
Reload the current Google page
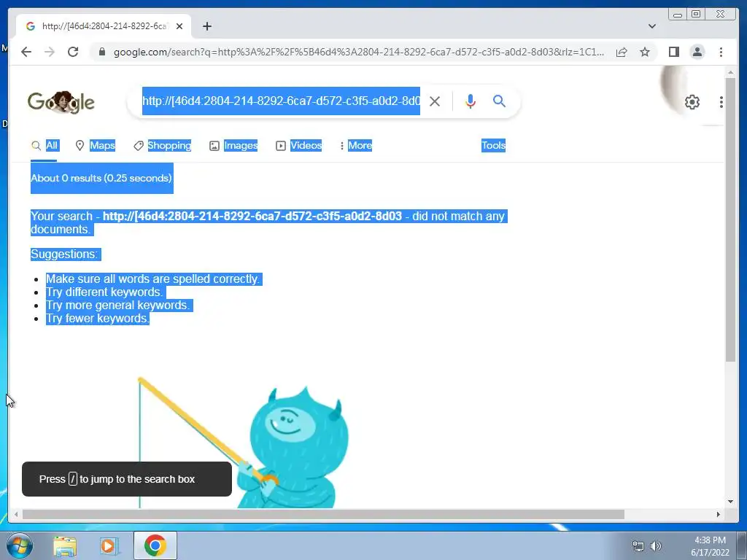[x=73, y=52]
